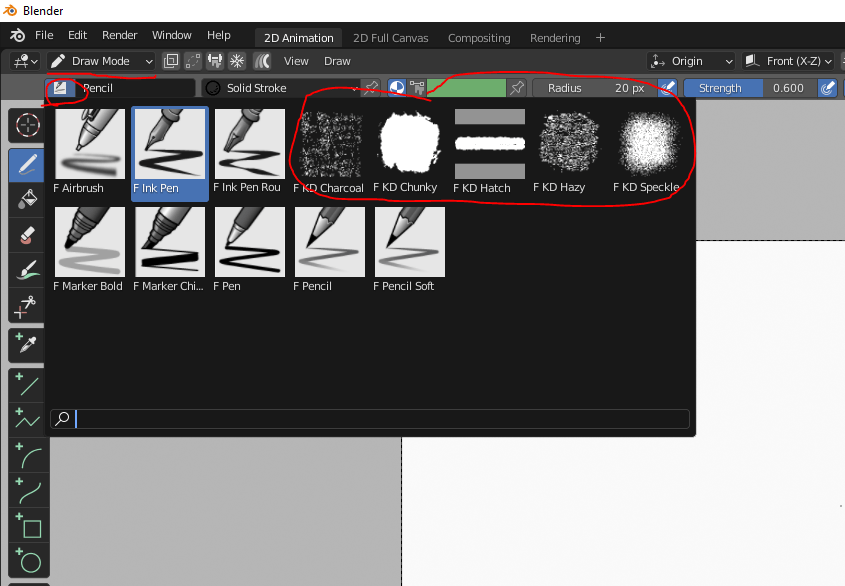Select the Polyline primitive tool
The image size is (845, 586).
click(27, 420)
